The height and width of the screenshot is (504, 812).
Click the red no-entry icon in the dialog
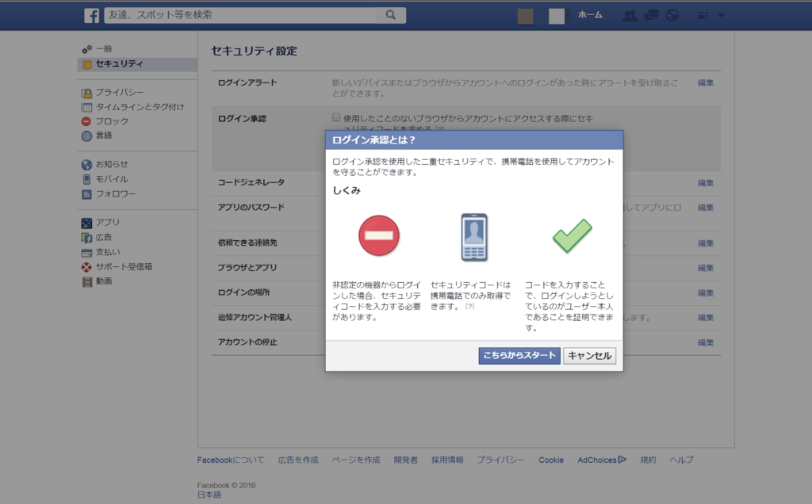pyautogui.click(x=379, y=236)
